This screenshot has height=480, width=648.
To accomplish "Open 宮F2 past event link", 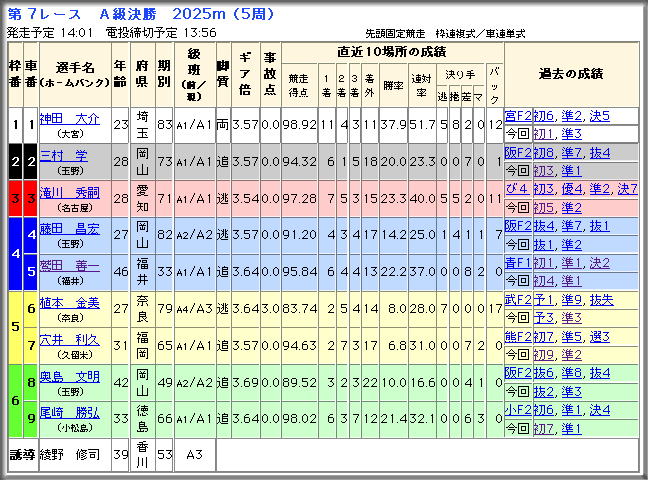I will [x=518, y=116].
